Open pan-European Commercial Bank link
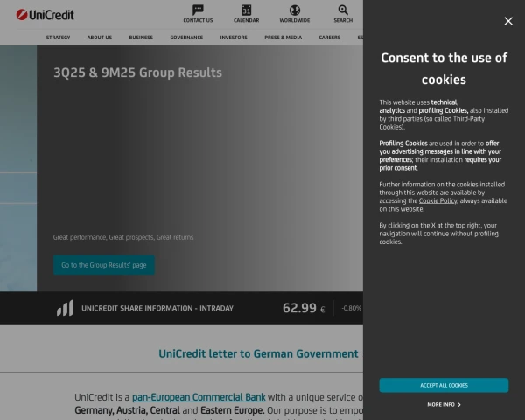Screen dimensions: 525x420 [199, 397]
